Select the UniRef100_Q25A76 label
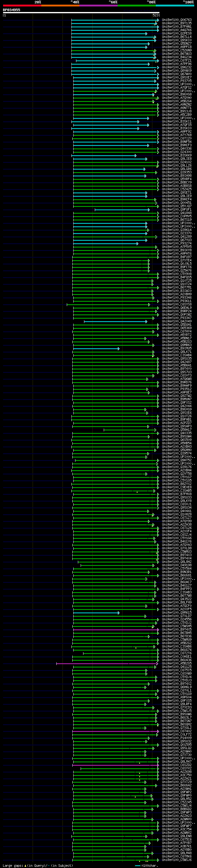The height and width of the screenshot is (868, 197). [177, 271]
